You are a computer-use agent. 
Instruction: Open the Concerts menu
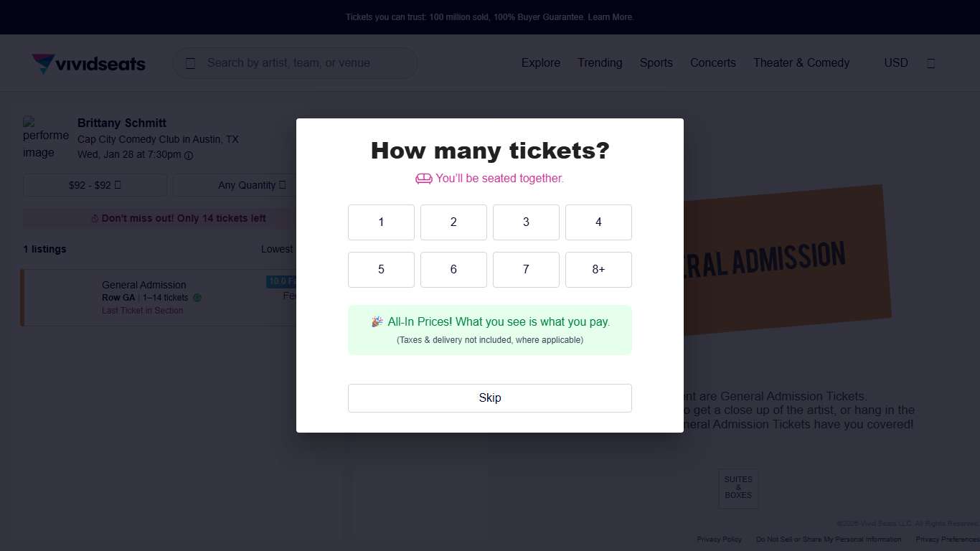click(712, 63)
